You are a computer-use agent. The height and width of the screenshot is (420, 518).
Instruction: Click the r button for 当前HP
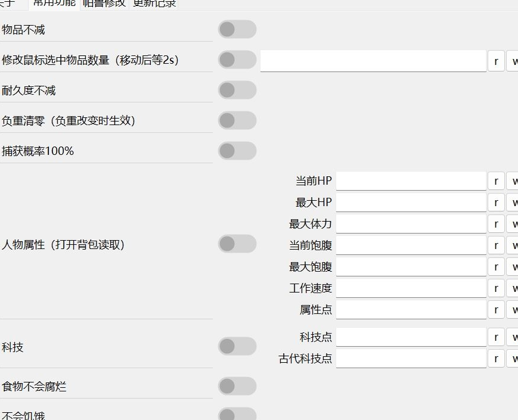click(x=496, y=181)
